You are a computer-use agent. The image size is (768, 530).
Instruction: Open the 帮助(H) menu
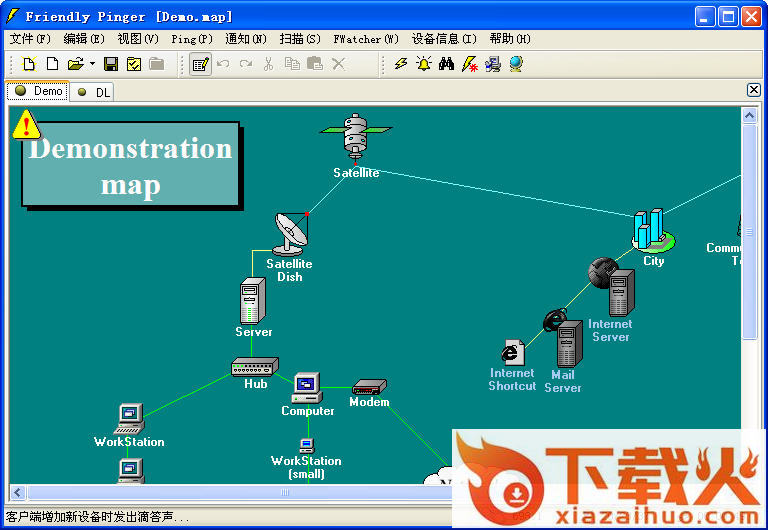(x=510, y=39)
